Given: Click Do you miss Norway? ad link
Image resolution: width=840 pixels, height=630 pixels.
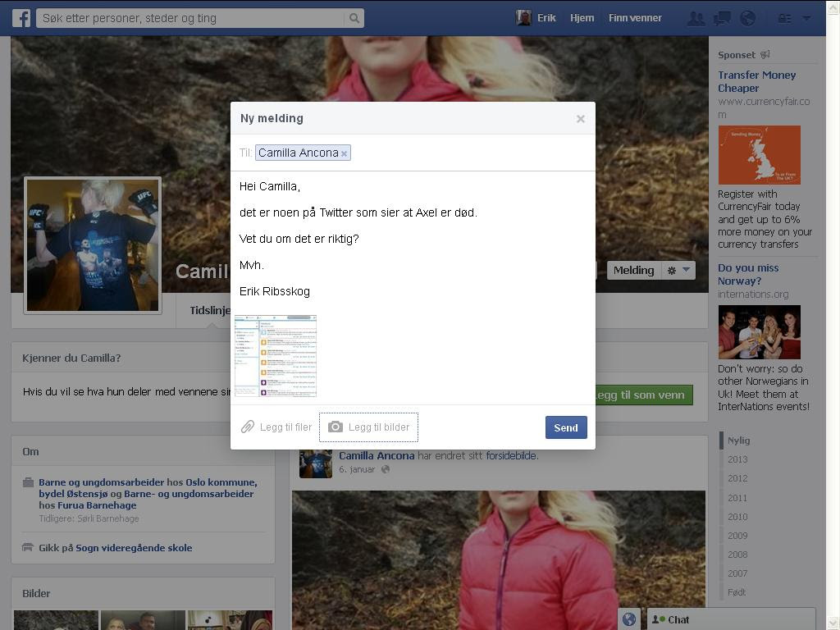Looking at the screenshot, I should click(748, 274).
